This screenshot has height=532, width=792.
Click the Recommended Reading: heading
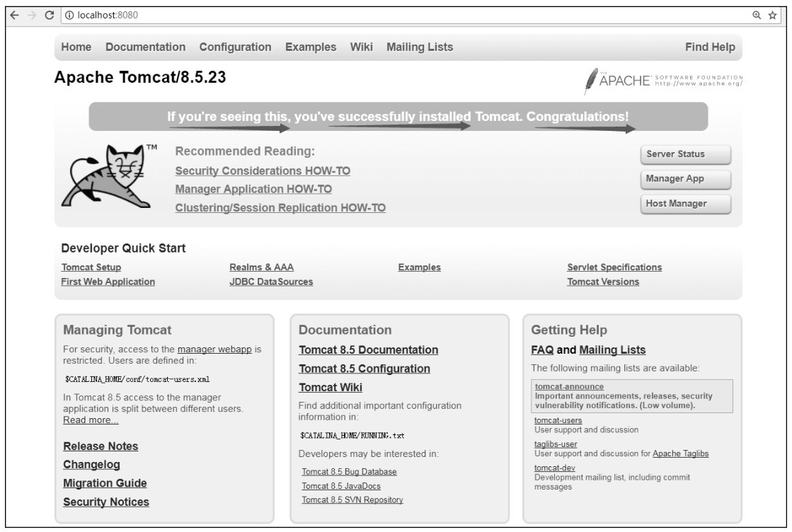point(245,151)
